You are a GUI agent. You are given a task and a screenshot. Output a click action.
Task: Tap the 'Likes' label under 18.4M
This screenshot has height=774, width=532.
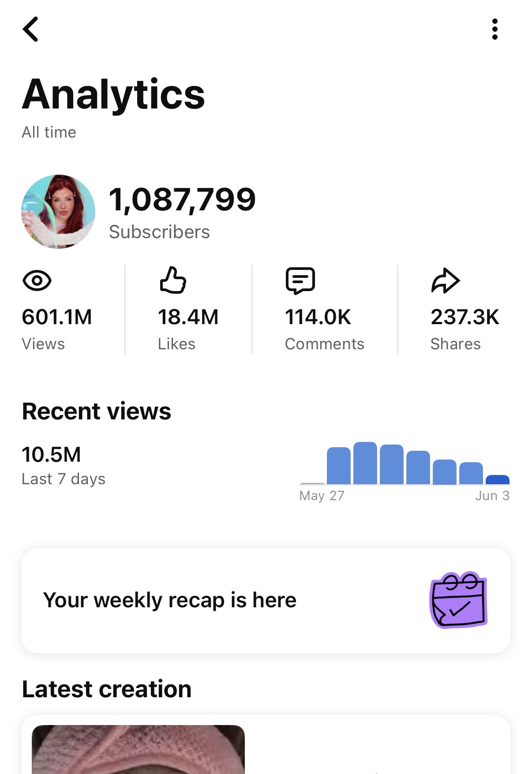(x=176, y=344)
